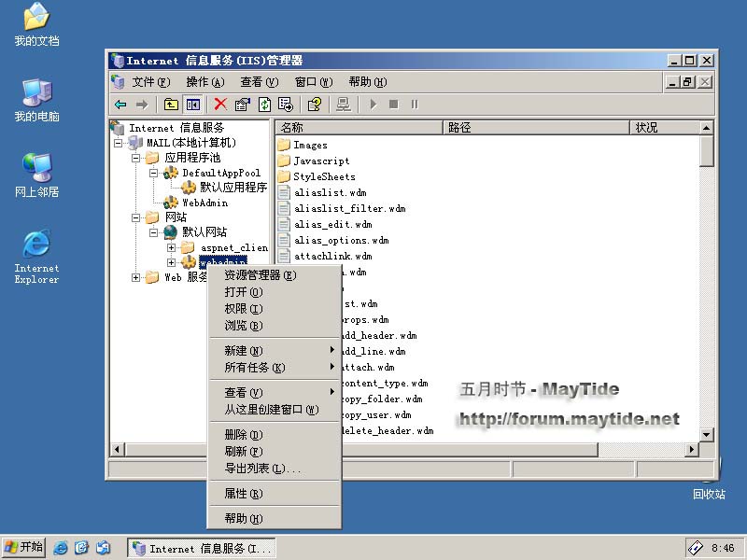The width and height of the screenshot is (747, 560).
Task: Click the red X delete toolbar icon
Action: pos(220,105)
